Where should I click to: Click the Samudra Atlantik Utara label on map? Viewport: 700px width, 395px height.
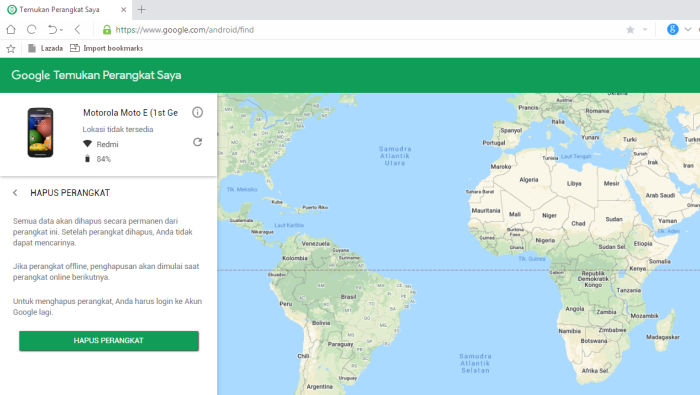[x=395, y=156]
